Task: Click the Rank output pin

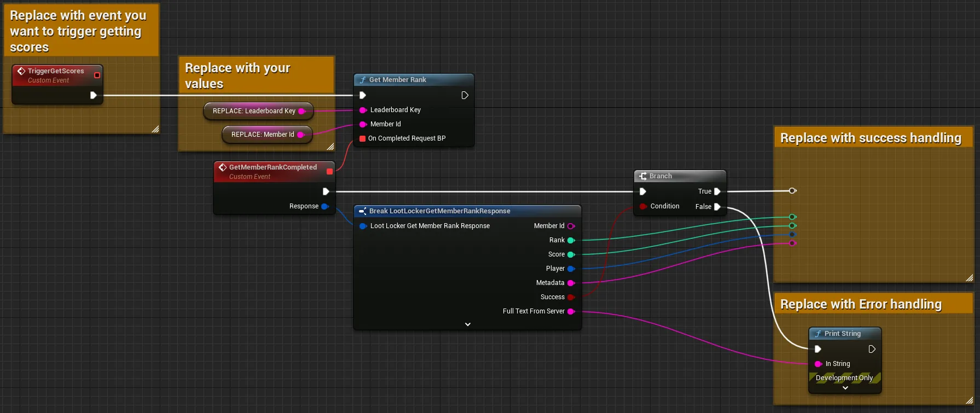Action: click(x=571, y=240)
